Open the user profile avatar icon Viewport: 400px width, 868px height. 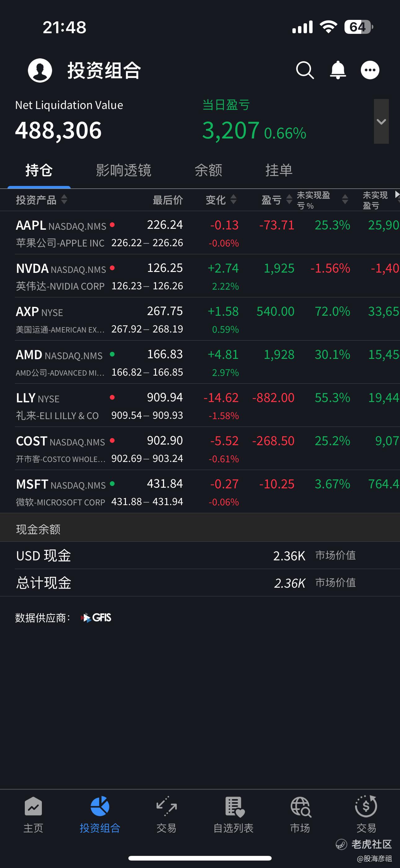pos(40,70)
